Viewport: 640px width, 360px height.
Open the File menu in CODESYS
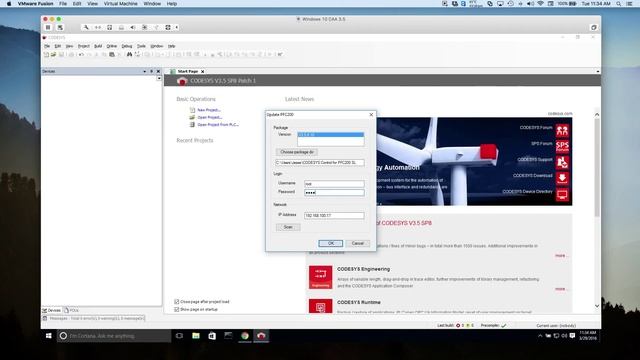pos(47,46)
